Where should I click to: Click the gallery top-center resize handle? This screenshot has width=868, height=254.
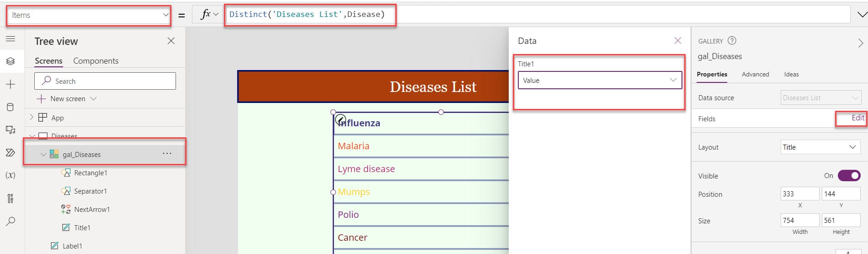(441, 112)
